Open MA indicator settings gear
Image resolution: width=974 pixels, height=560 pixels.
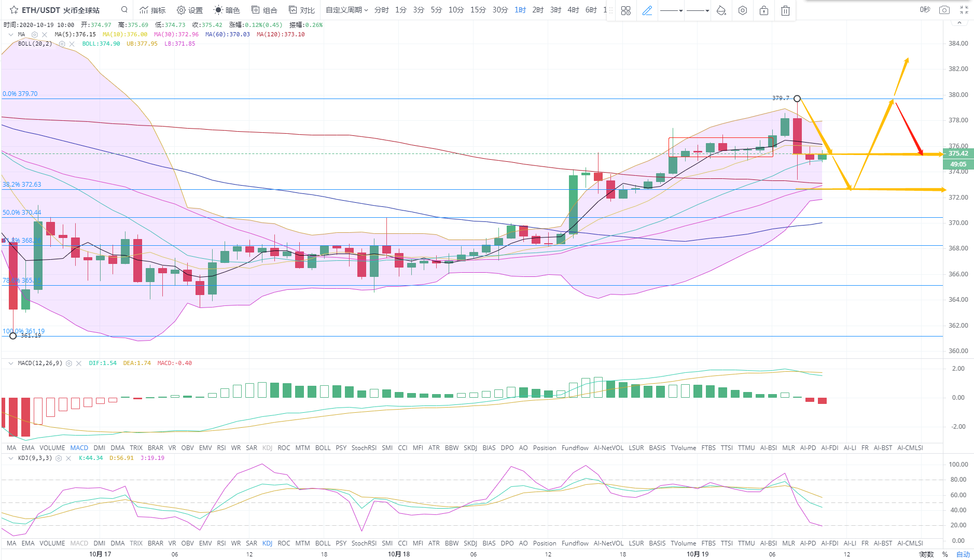[x=34, y=35]
